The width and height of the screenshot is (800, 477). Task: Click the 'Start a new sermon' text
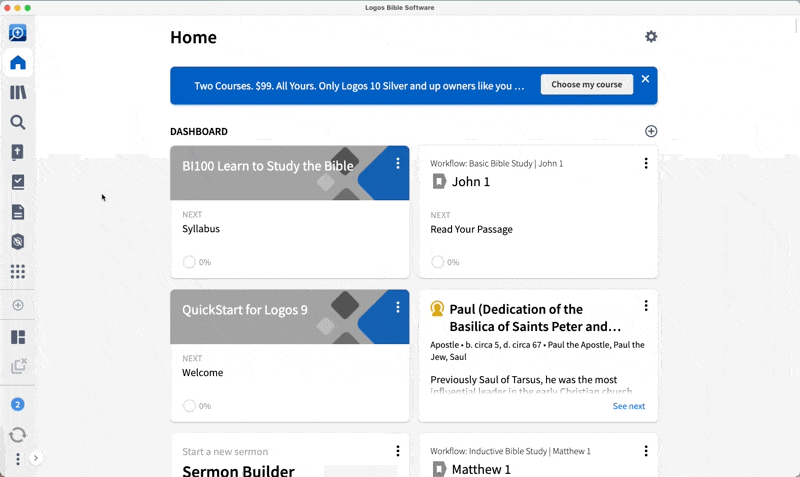[225, 452]
